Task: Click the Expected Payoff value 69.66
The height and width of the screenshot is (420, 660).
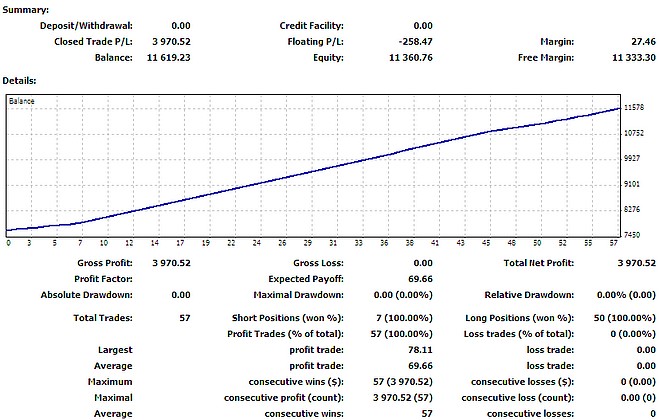Action: pyautogui.click(x=420, y=279)
